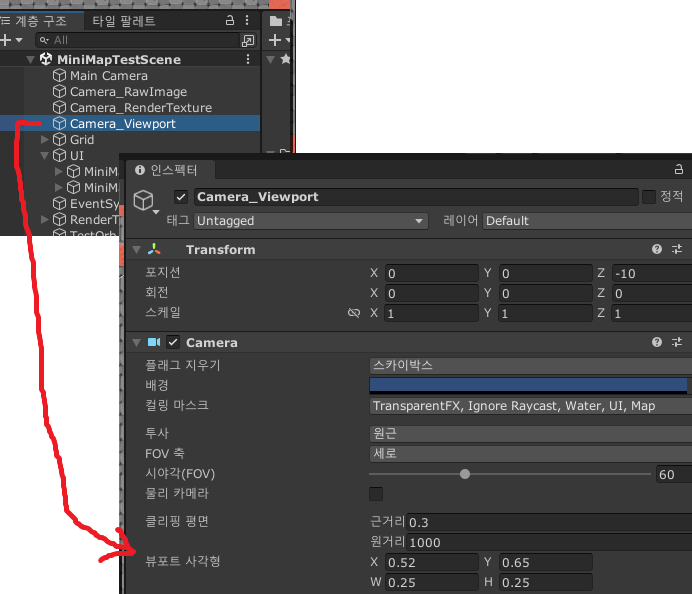Click the Favorites star icon in Project panel
692x594 pixels.
point(286,59)
